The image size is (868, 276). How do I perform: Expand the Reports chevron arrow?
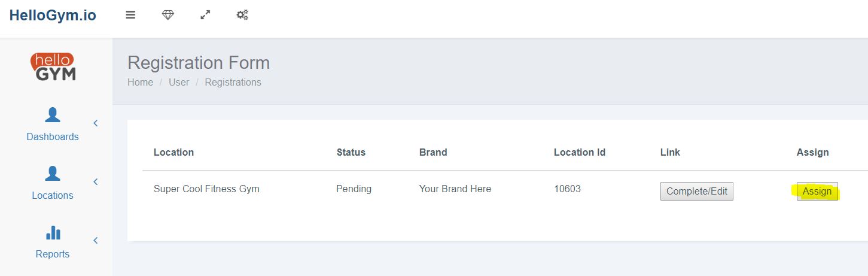click(95, 241)
